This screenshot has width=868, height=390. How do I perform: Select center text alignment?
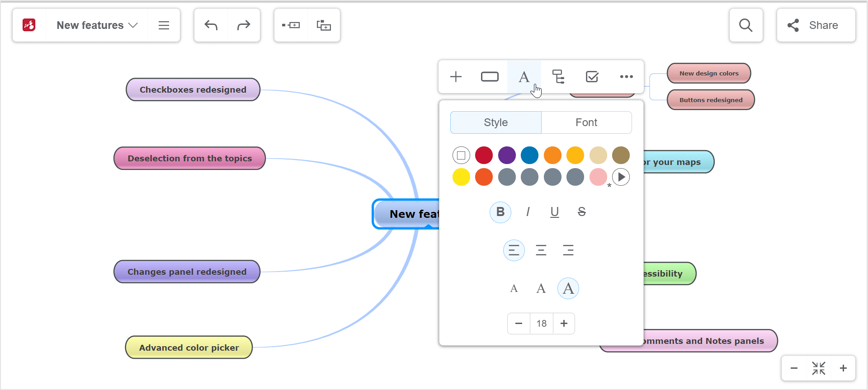541,250
